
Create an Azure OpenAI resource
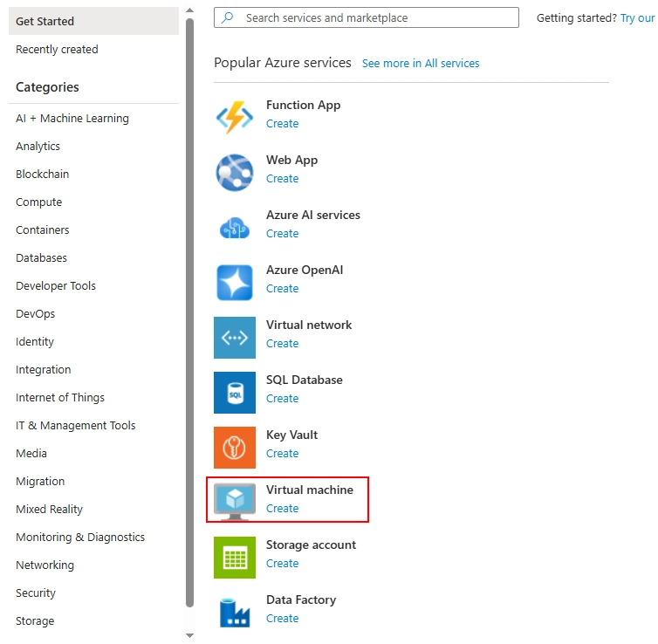pos(283,288)
